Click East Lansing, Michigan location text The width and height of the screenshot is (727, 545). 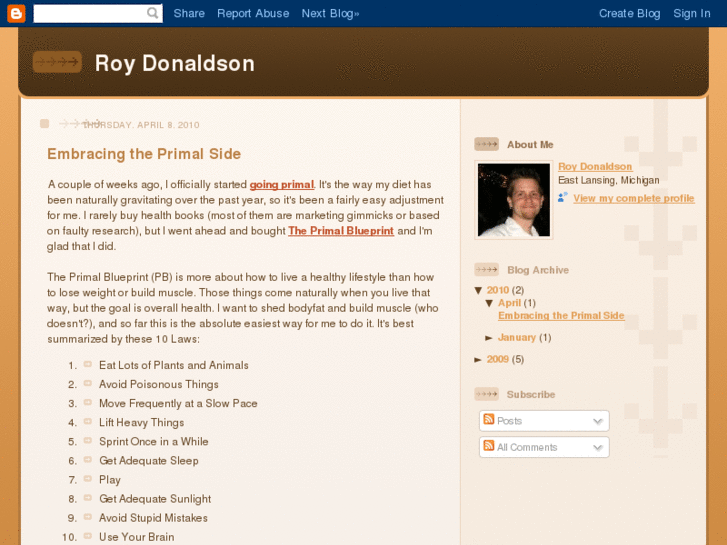point(609,180)
